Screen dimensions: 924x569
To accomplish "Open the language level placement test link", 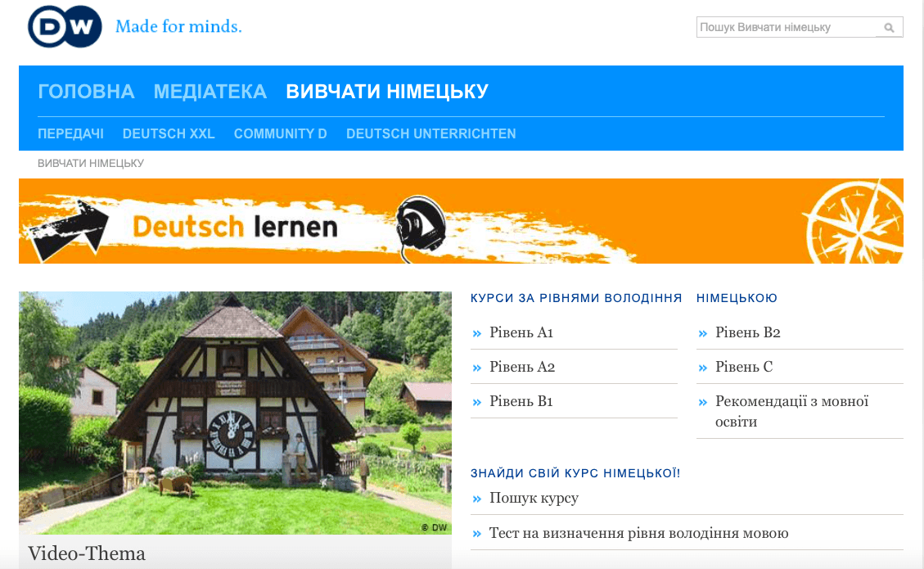I will (638, 533).
